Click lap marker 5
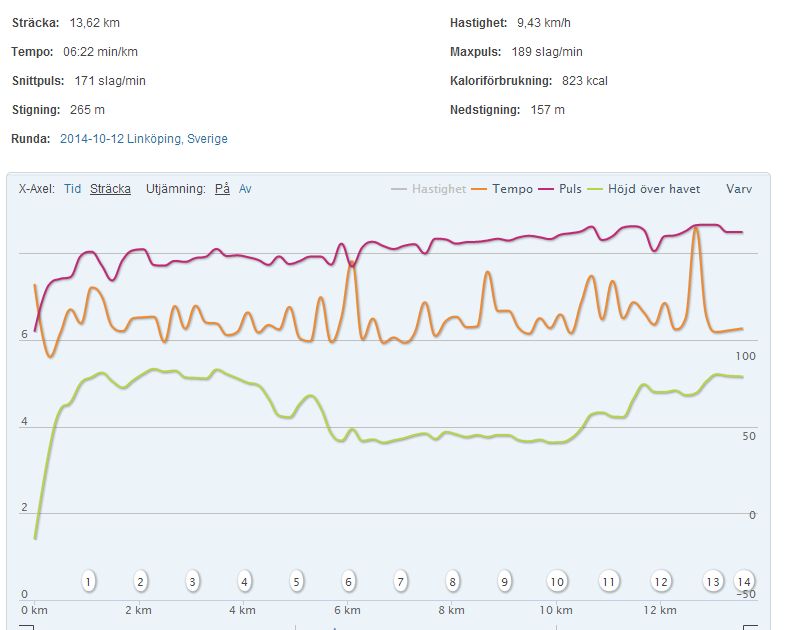Image resolution: width=787 pixels, height=630 pixels. 297,581
